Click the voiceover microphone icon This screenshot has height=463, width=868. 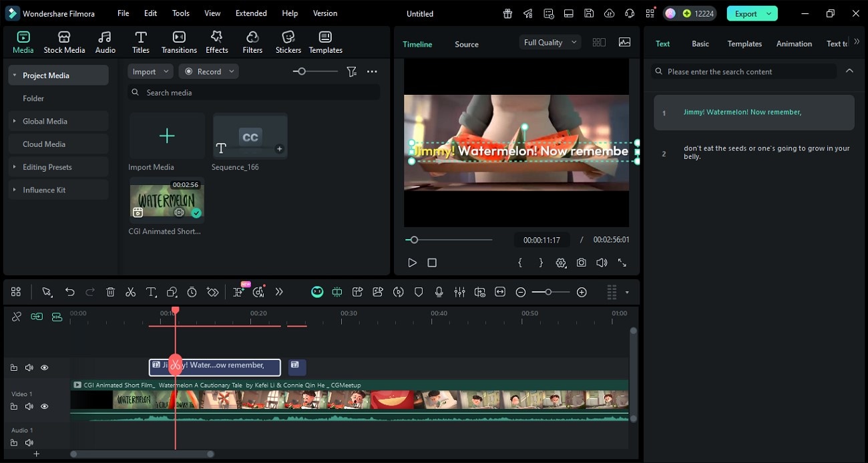pos(439,292)
